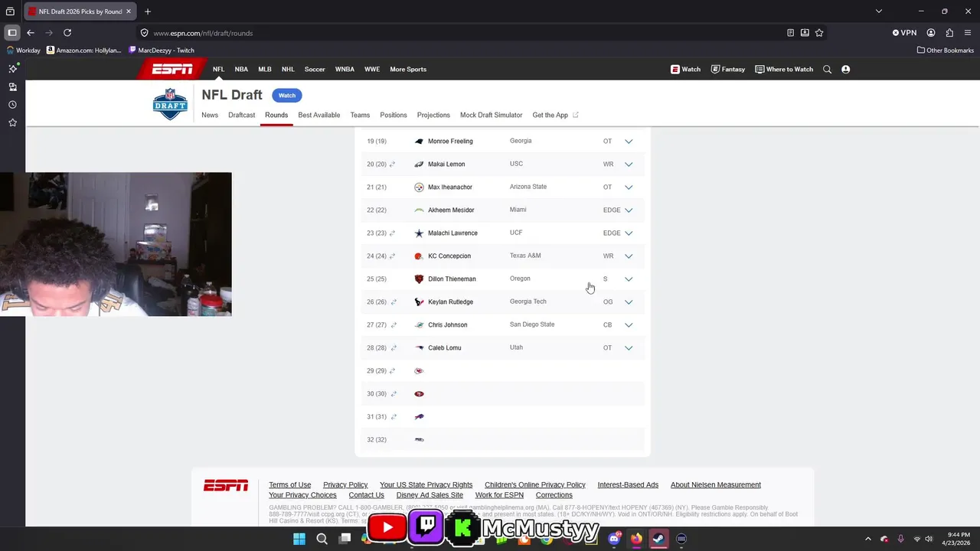Switch to the Teams tab

tap(360, 115)
